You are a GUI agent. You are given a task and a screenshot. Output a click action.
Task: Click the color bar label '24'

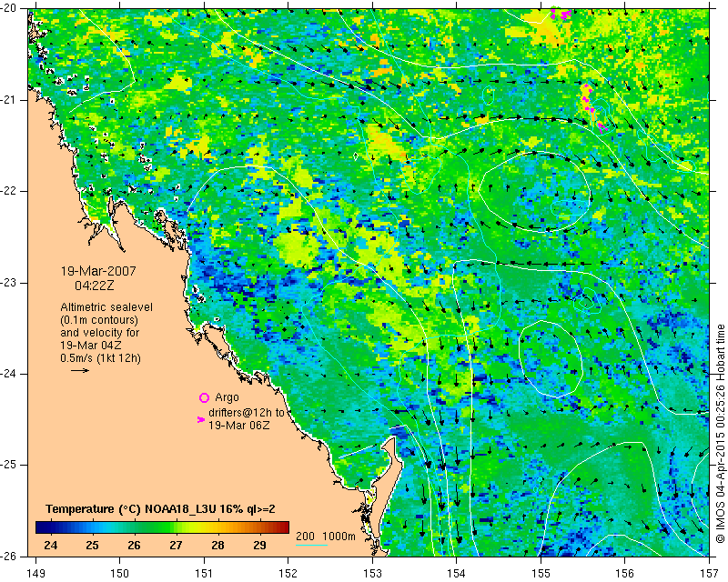click(50, 545)
